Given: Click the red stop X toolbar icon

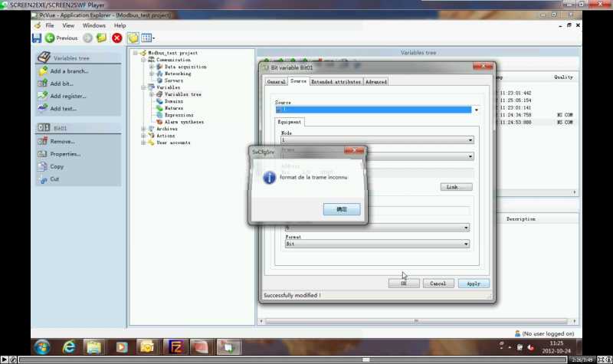Looking at the screenshot, I should [x=117, y=38].
